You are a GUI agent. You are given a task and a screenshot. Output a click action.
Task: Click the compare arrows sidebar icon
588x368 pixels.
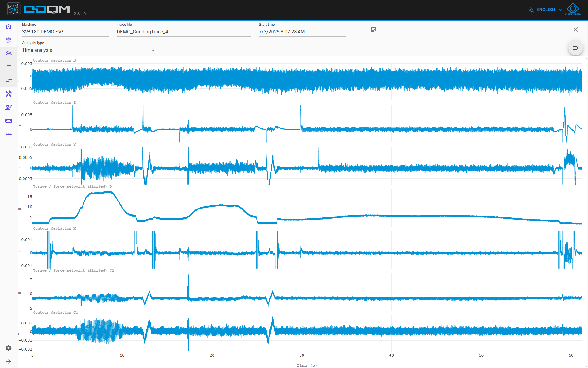pyautogui.click(x=9, y=80)
